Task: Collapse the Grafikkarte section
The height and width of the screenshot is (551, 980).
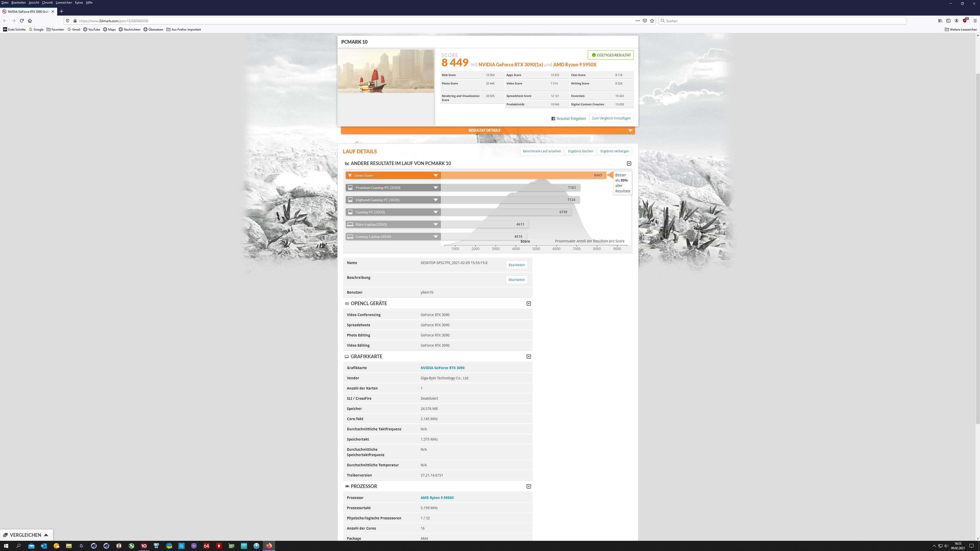Action: pos(529,357)
